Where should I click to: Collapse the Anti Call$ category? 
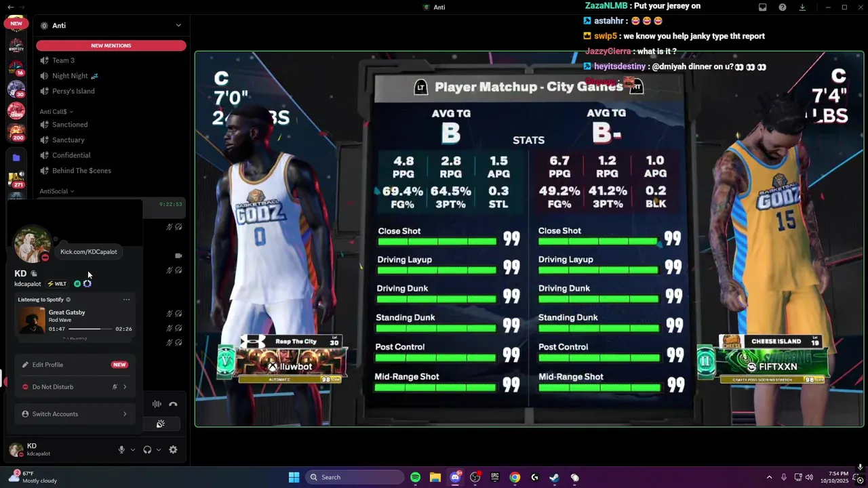pyautogui.click(x=56, y=111)
